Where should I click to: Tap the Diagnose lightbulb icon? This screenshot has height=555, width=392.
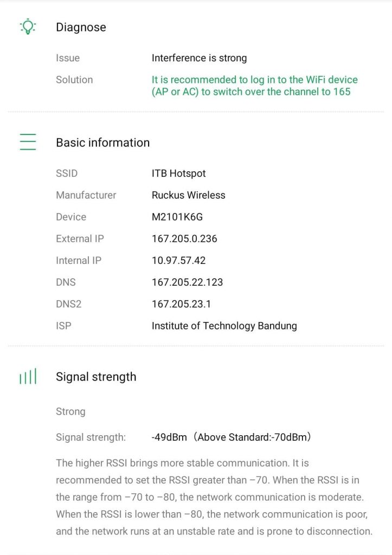[x=28, y=27]
